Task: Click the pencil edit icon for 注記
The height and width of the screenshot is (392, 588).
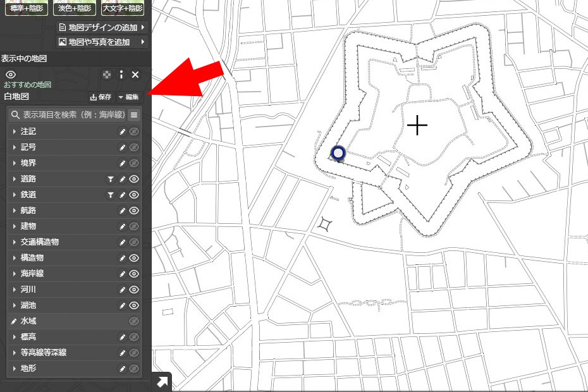Action: 123,132
